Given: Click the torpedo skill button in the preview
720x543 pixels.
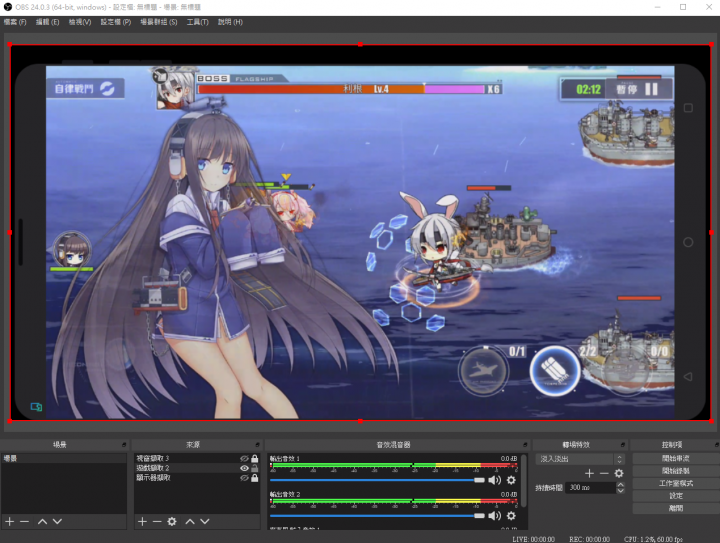Looking at the screenshot, I should (555, 371).
